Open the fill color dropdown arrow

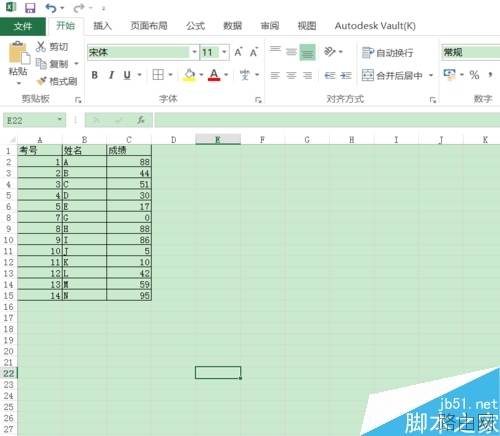201,75
